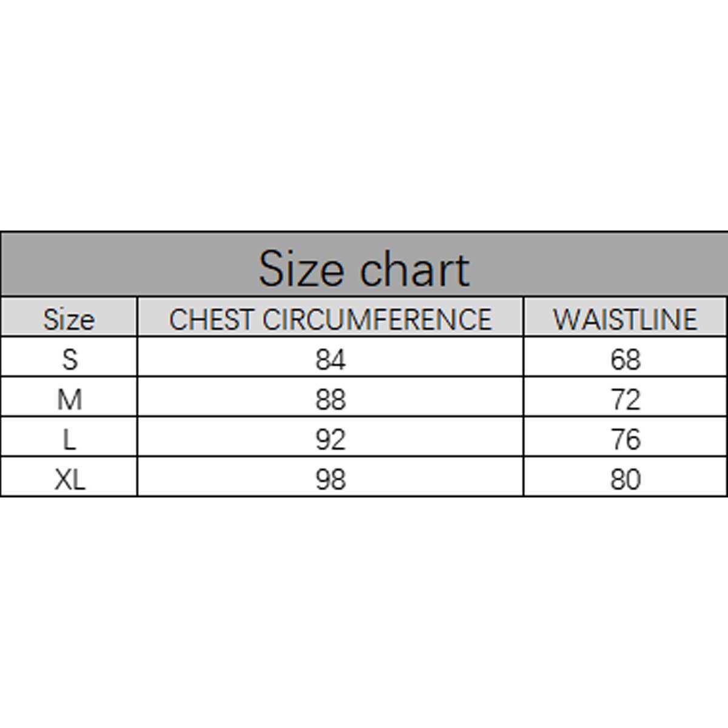The width and height of the screenshot is (728, 728).
Task: Select the "Size" column header cell
Action: coord(69,319)
